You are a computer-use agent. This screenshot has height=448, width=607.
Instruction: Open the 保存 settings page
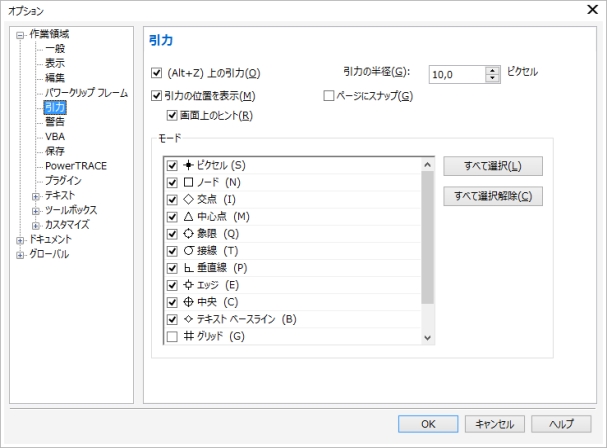click(55, 150)
